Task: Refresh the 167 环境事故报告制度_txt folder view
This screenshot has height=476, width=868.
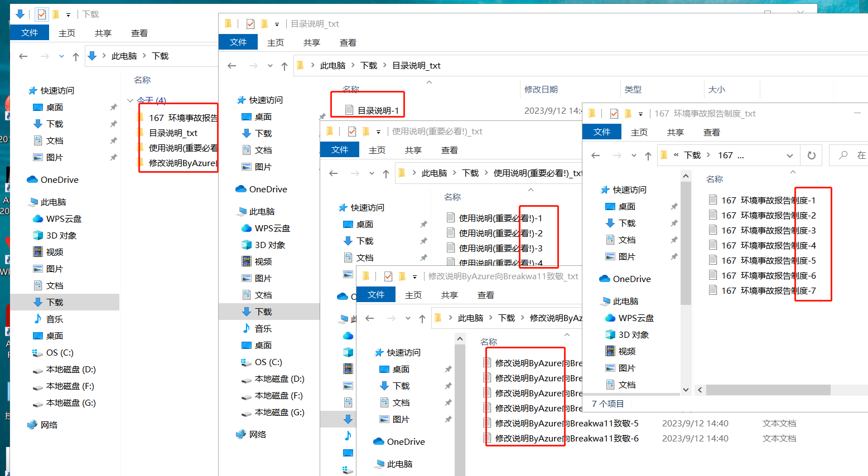Action: point(812,156)
